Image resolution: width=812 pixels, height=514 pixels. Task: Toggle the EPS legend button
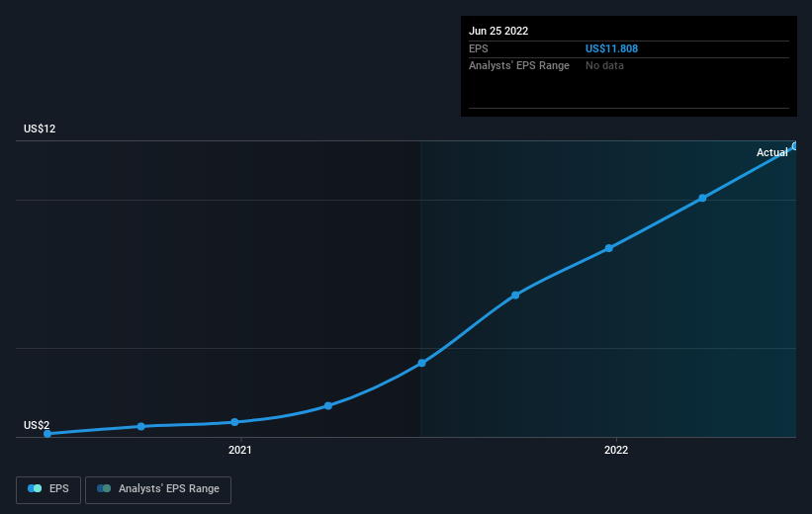(48, 489)
